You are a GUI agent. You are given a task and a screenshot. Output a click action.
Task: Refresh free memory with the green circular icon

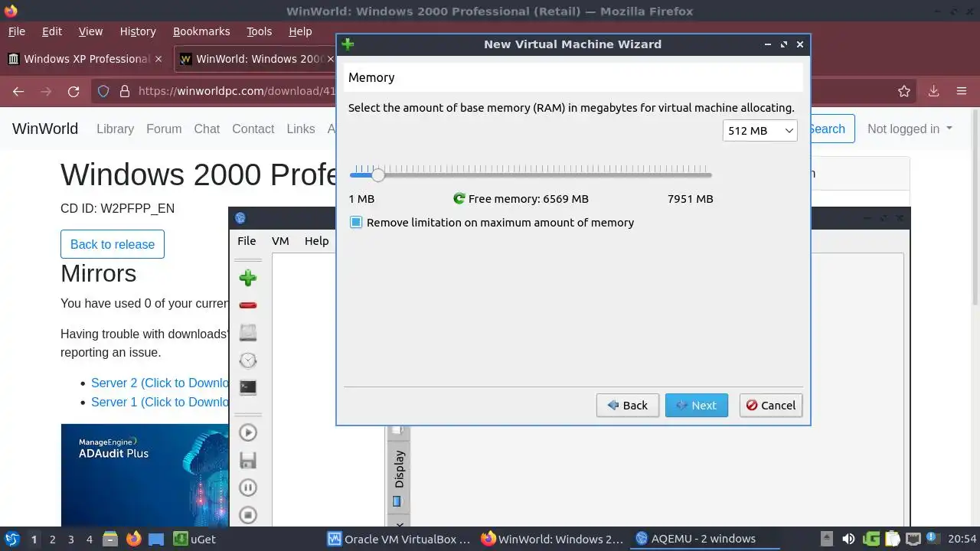click(459, 199)
